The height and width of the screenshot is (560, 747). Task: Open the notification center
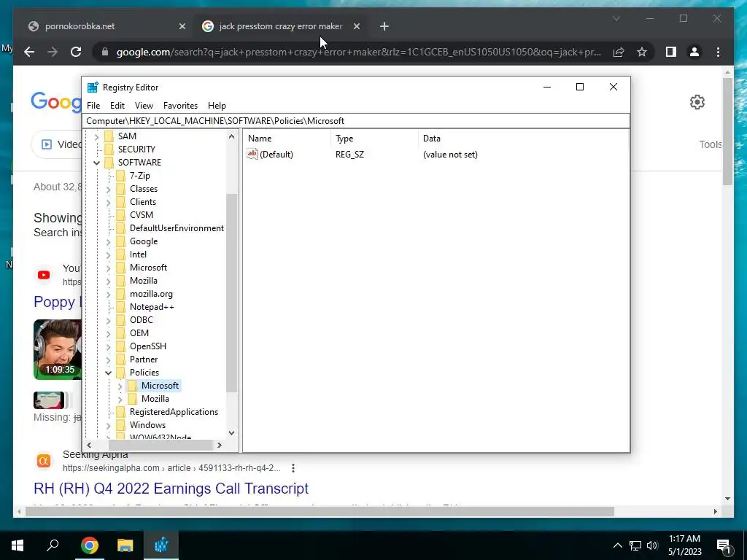tap(724, 546)
